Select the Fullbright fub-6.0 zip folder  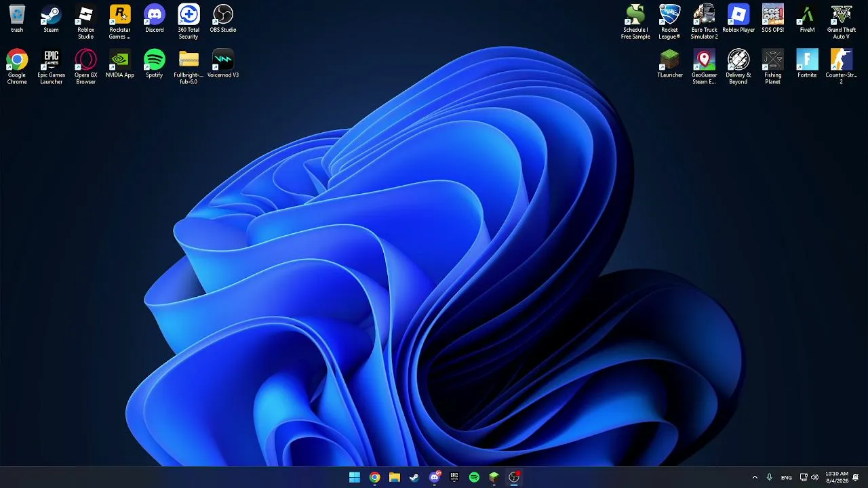tap(189, 67)
